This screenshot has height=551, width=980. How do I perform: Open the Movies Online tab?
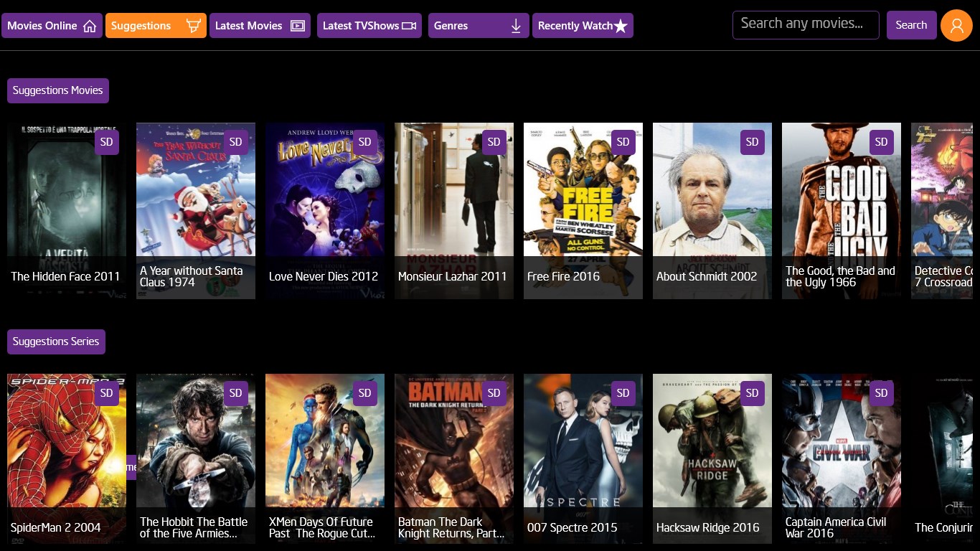coord(52,26)
